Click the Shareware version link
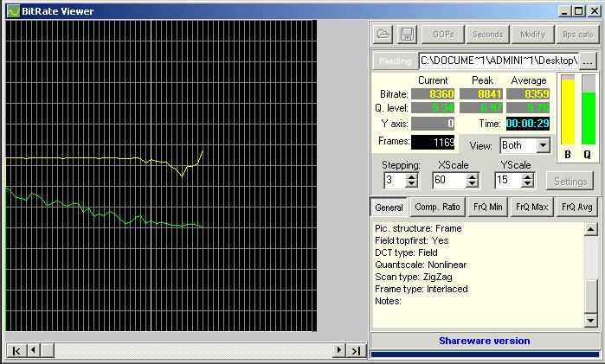605x364 pixels. (x=485, y=341)
